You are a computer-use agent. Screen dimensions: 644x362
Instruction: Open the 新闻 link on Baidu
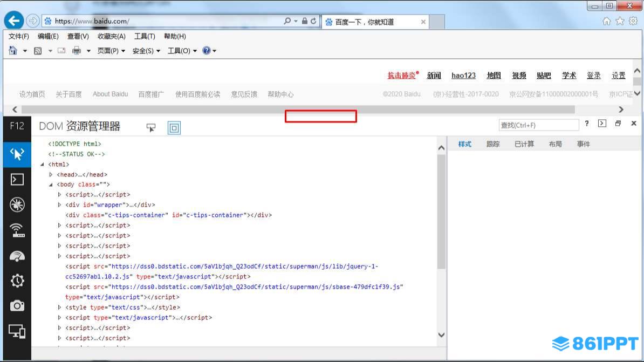(x=434, y=75)
